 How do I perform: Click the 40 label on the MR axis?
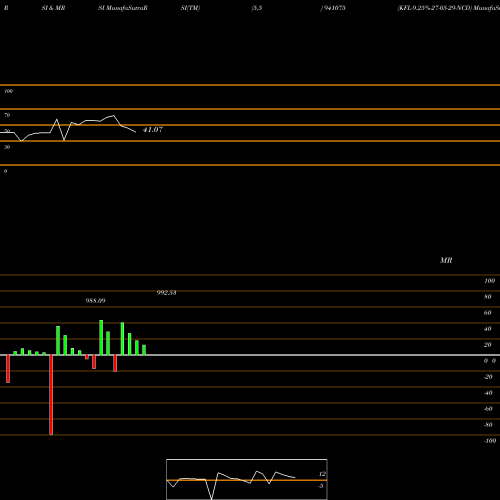[488, 329]
